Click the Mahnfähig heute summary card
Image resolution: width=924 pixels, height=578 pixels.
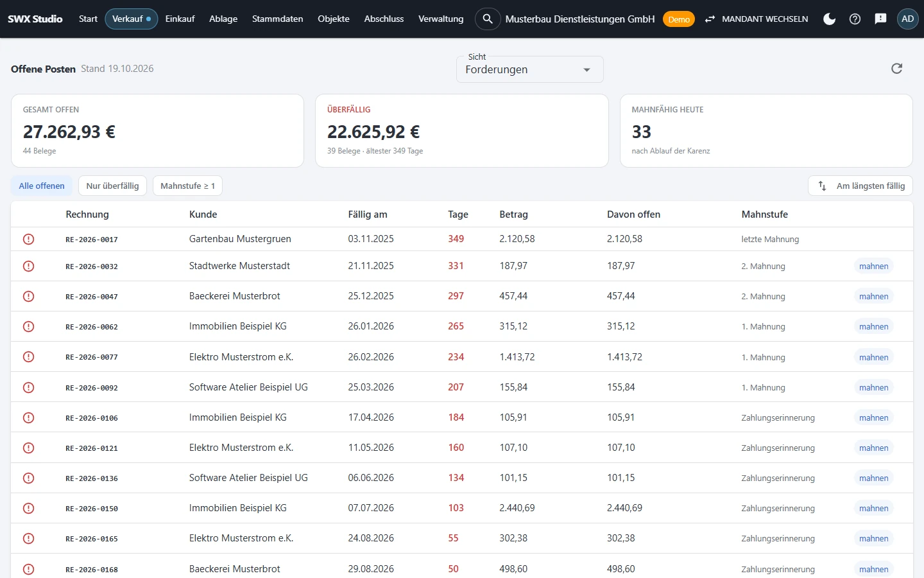point(766,131)
